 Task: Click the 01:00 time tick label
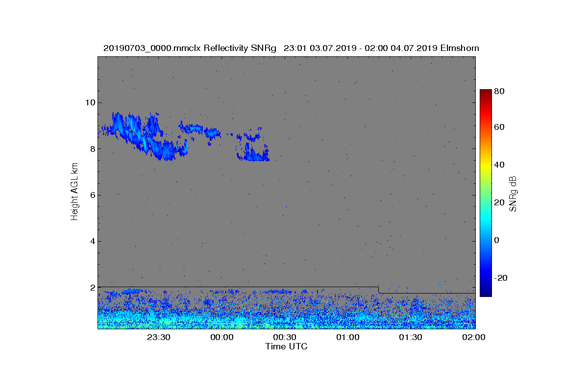tap(347, 337)
